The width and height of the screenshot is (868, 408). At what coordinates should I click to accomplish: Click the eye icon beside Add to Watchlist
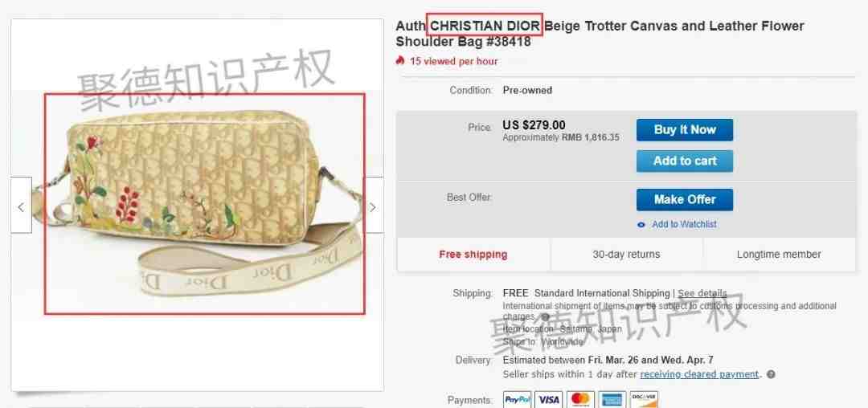(x=641, y=224)
